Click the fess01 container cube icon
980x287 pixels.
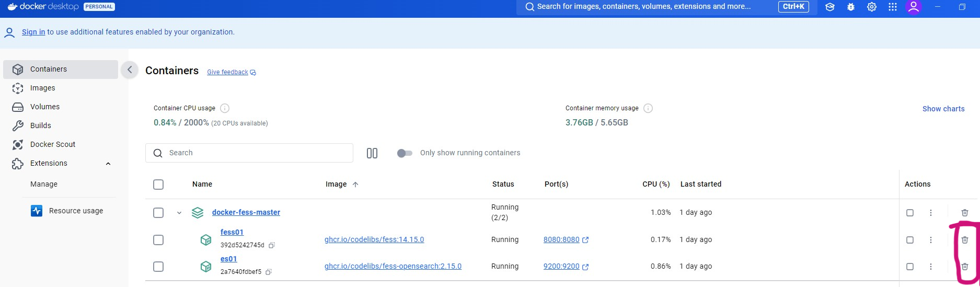click(x=206, y=240)
